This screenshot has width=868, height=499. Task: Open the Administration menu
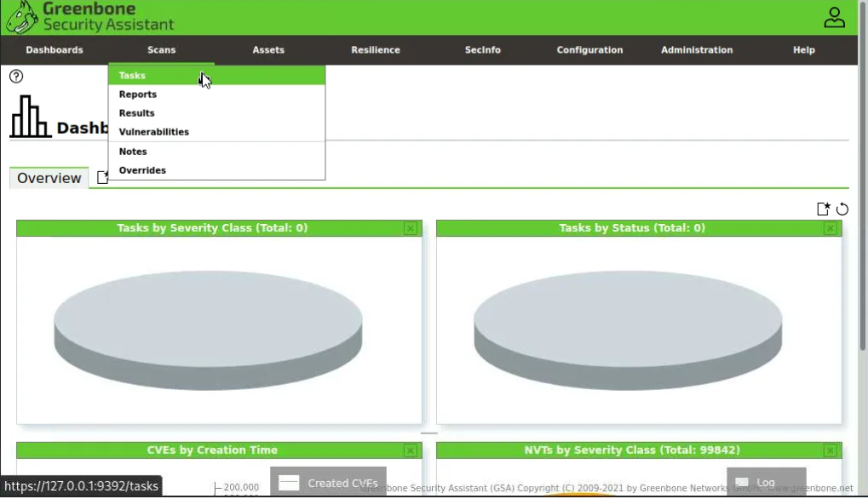(697, 49)
